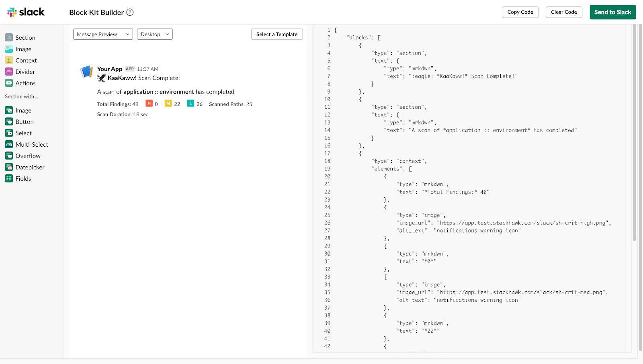
Task: Click line number 18 in gutter
Action: 327,161
